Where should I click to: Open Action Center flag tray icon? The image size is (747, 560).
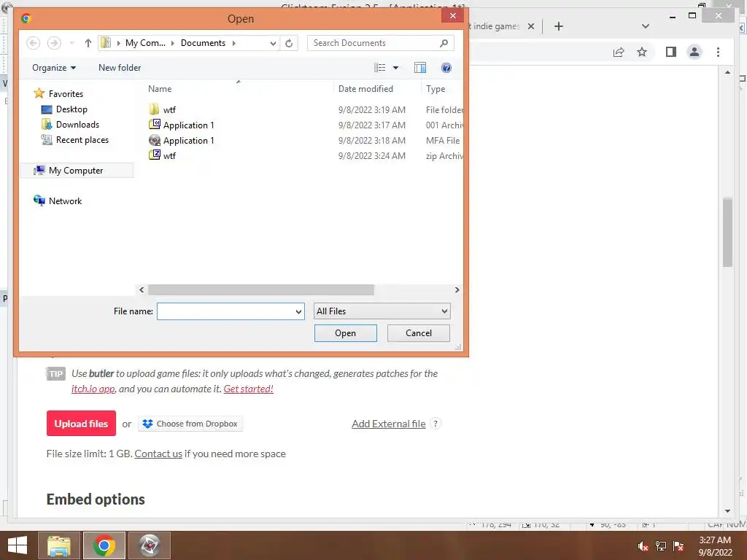[x=678, y=546]
